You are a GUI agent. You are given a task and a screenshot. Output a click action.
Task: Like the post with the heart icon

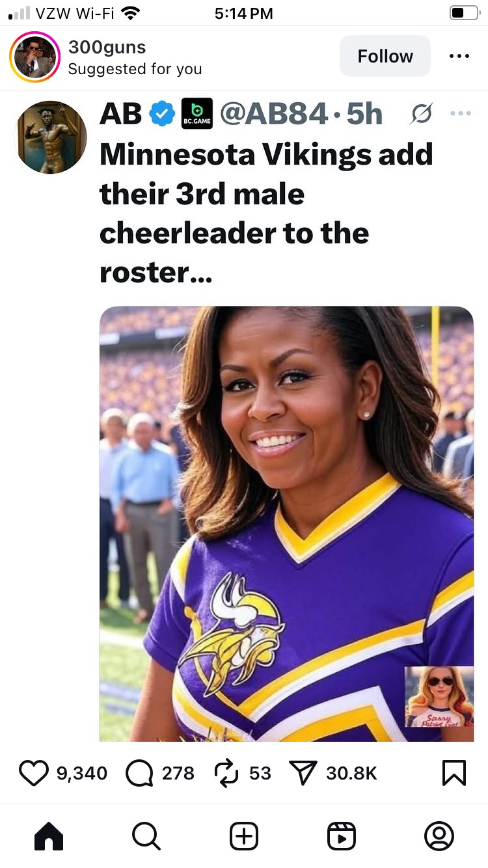point(34,773)
